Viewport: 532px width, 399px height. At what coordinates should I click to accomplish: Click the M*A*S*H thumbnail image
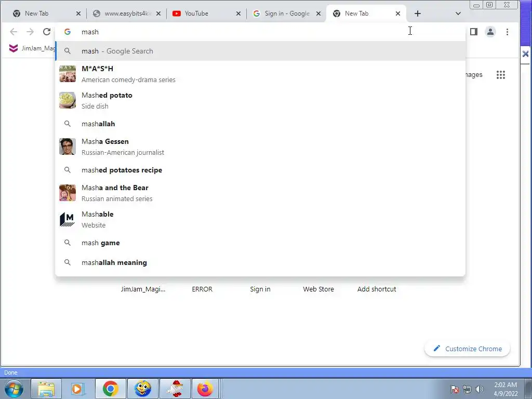68,74
